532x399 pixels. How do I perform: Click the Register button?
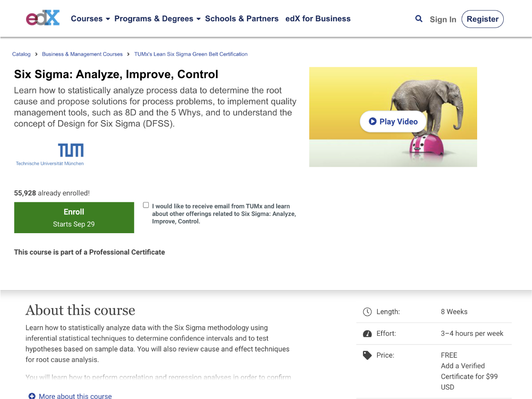pyautogui.click(x=483, y=19)
